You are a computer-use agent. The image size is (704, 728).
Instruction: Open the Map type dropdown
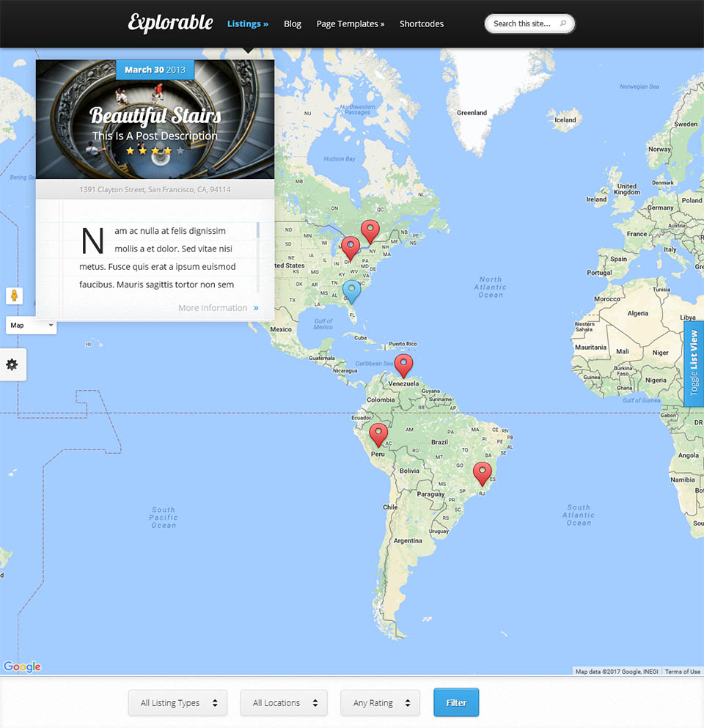click(x=31, y=325)
